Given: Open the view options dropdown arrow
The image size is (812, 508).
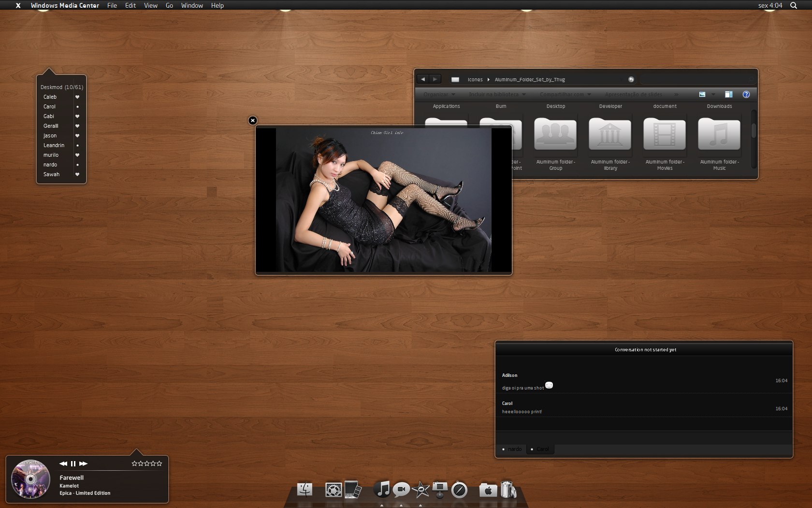Looking at the screenshot, I should (x=713, y=94).
